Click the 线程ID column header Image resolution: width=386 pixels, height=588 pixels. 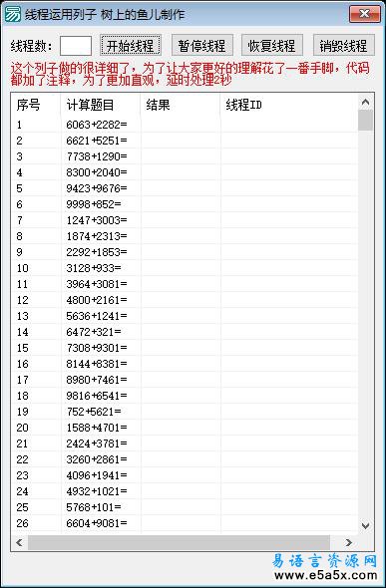coord(289,105)
